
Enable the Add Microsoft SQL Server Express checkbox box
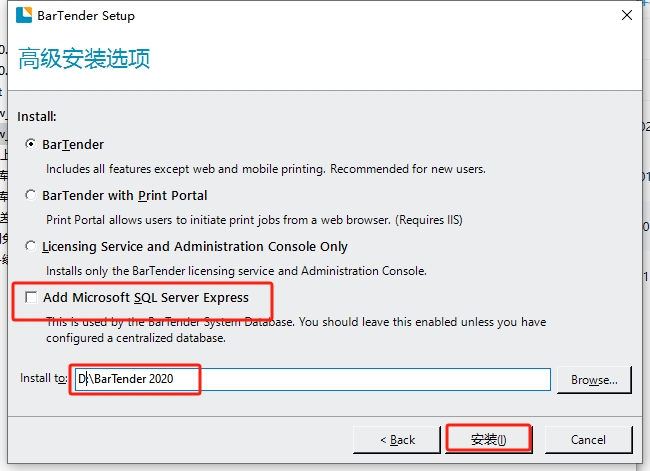point(31,297)
